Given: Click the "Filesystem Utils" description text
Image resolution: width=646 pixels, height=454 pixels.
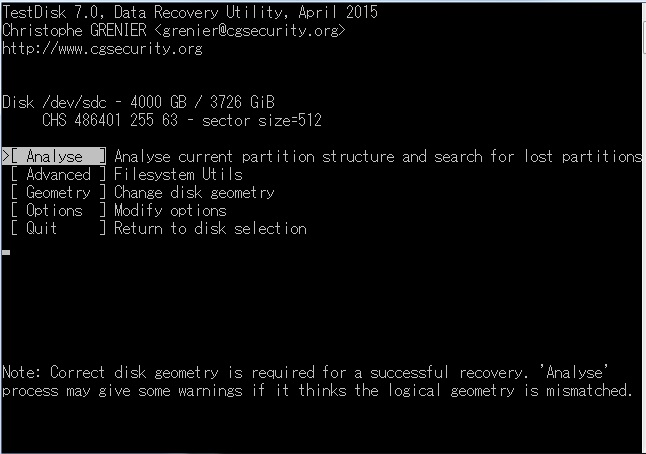Looking at the screenshot, I should (178, 174).
